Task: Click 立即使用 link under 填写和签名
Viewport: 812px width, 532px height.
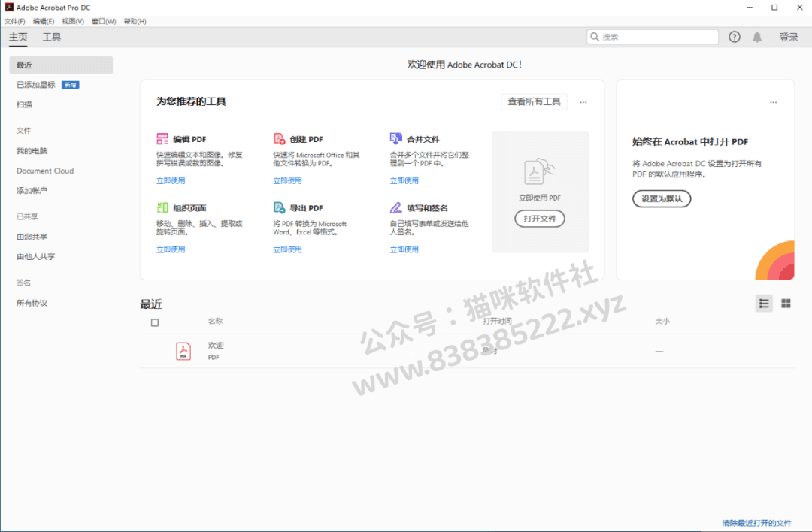Action: click(404, 249)
